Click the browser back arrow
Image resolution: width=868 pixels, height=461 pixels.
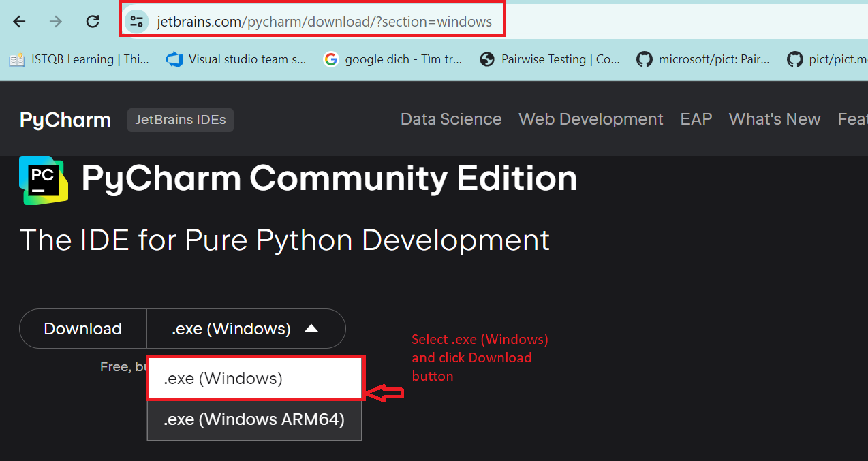coord(19,21)
